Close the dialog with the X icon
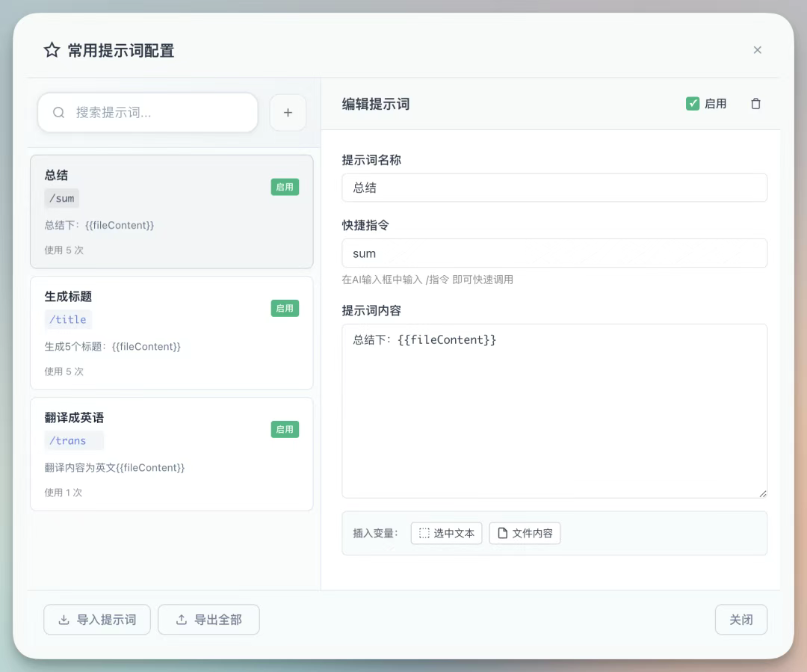The width and height of the screenshot is (807, 672). click(x=757, y=50)
